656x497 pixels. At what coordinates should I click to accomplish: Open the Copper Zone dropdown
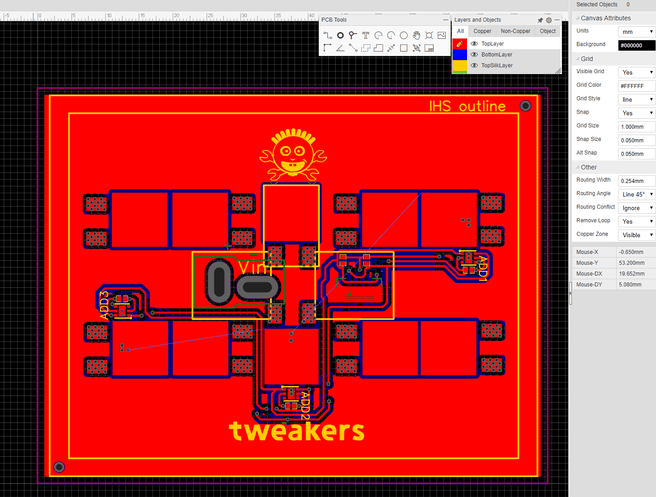click(x=637, y=235)
